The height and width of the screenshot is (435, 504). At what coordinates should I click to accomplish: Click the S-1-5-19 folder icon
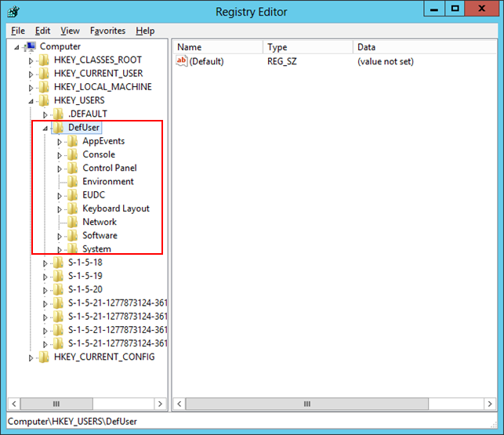tap(58, 276)
